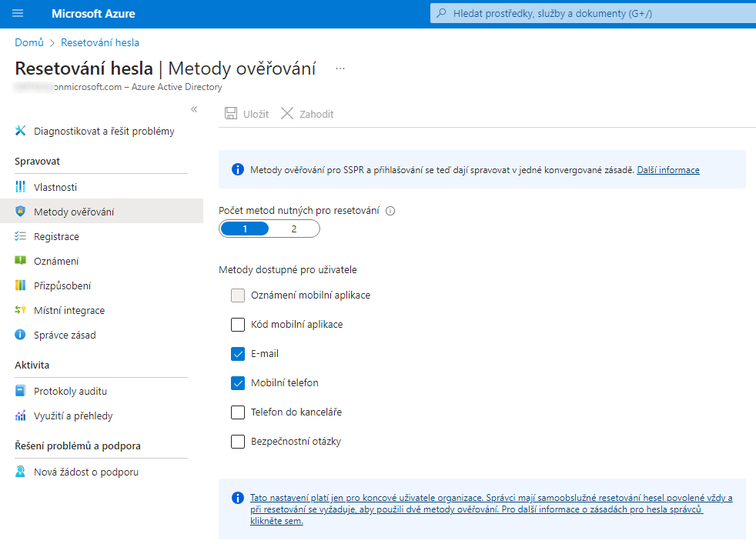This screenshot has height=544, width=756.
Task: Click the Správce zásad info icon
Action: pos(20,335)
